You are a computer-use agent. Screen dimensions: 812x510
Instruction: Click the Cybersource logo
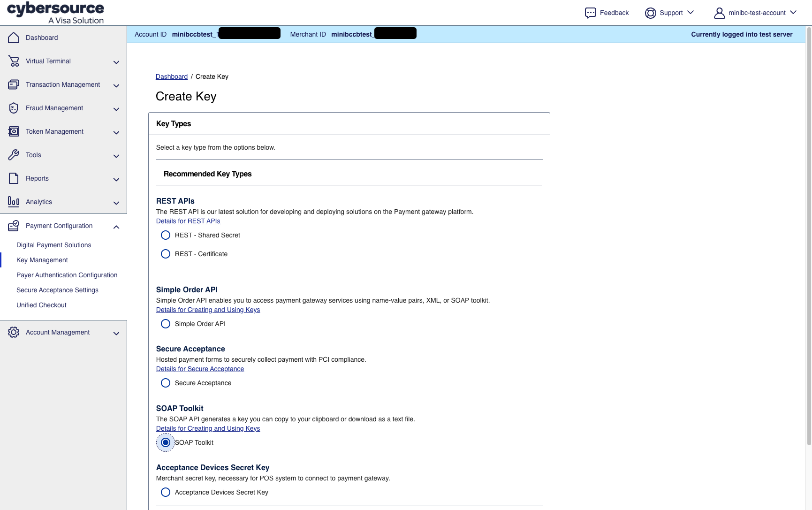tap(56, 13)
